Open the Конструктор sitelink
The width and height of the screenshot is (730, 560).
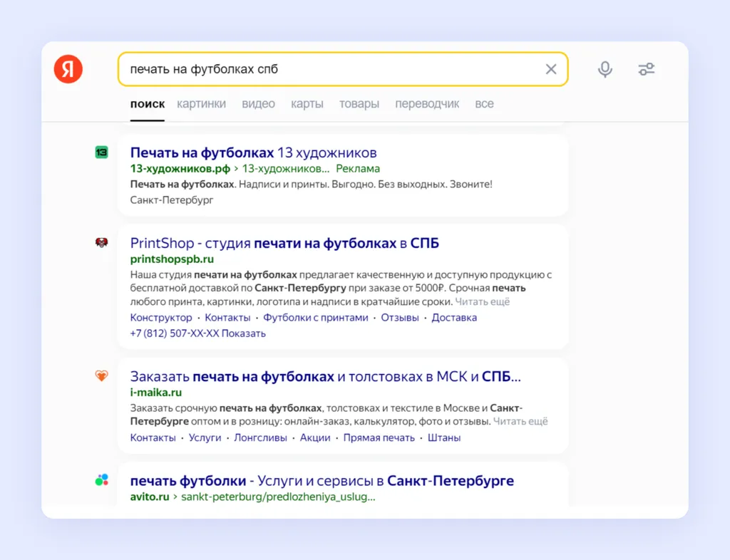point(161,318)
